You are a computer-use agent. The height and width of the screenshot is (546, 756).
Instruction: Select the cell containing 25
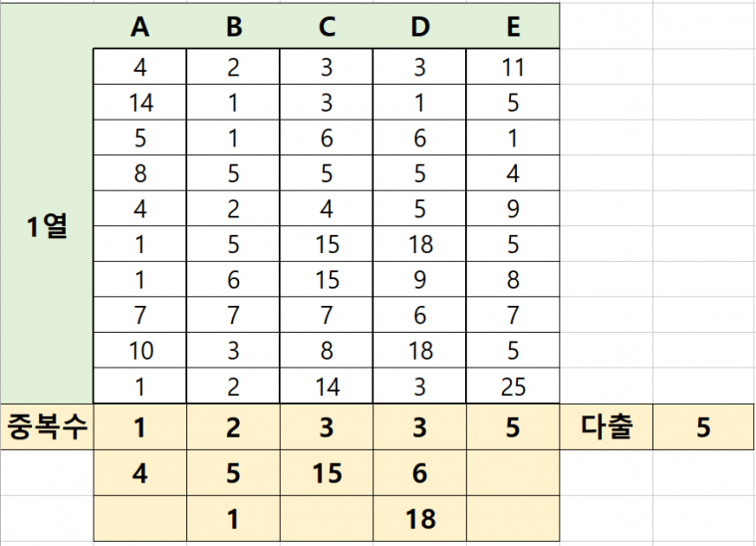tap(513, 385)
